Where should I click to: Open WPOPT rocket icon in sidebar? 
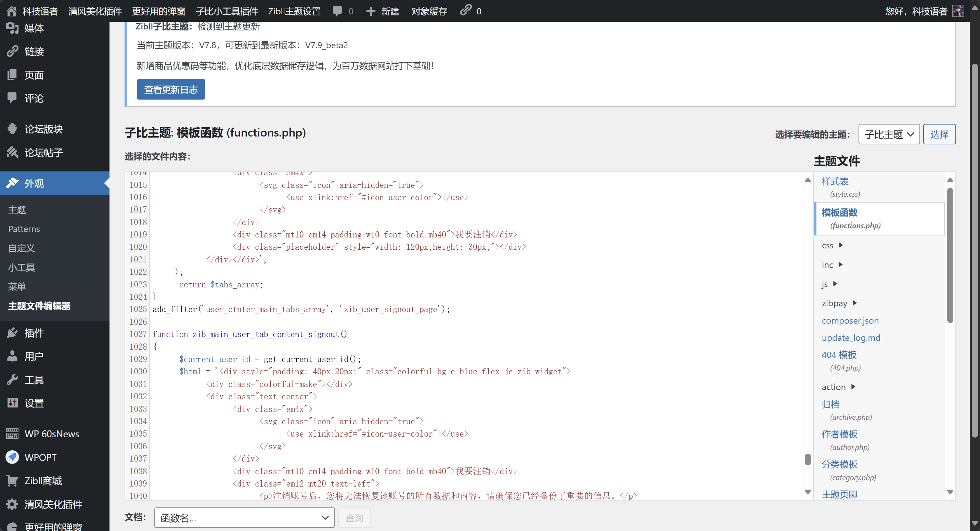point(12,457)
